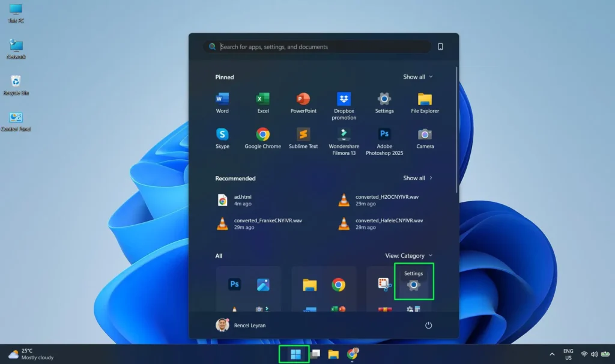The height and width of the screenshot is (364, 615).
Task: Open Word from pinned apps
Action: coord(222,100)
